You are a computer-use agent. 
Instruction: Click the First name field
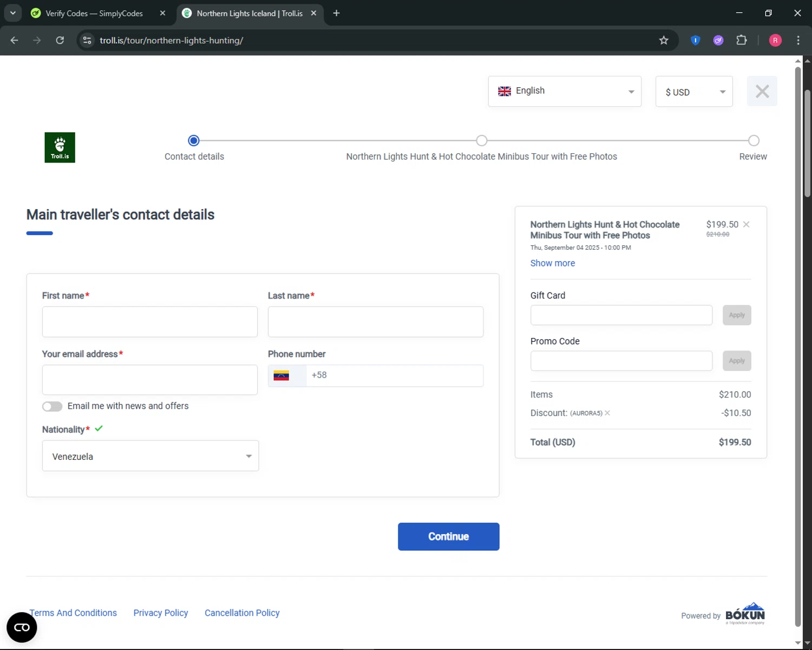click(150, 322)
